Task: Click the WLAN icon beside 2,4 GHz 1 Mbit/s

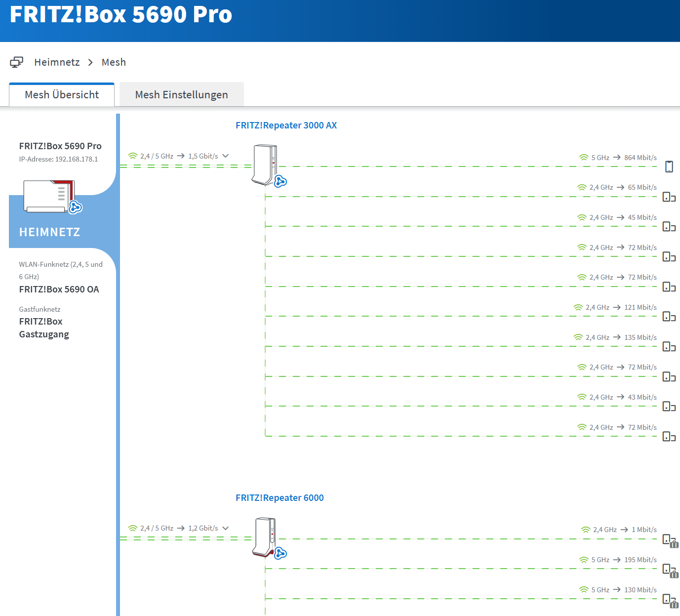Action: [x=586, y=530]
